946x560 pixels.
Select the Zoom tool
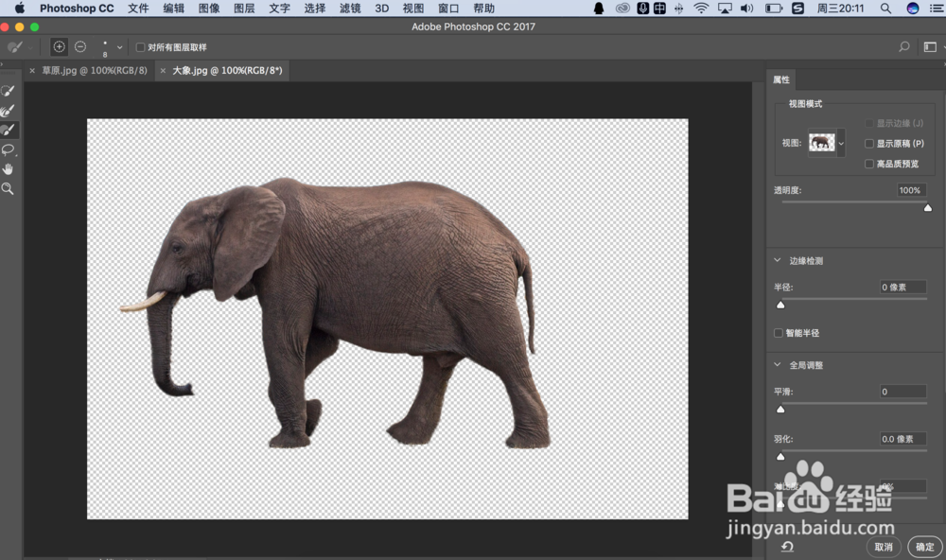pyautogui.click(x=8, y=189)
